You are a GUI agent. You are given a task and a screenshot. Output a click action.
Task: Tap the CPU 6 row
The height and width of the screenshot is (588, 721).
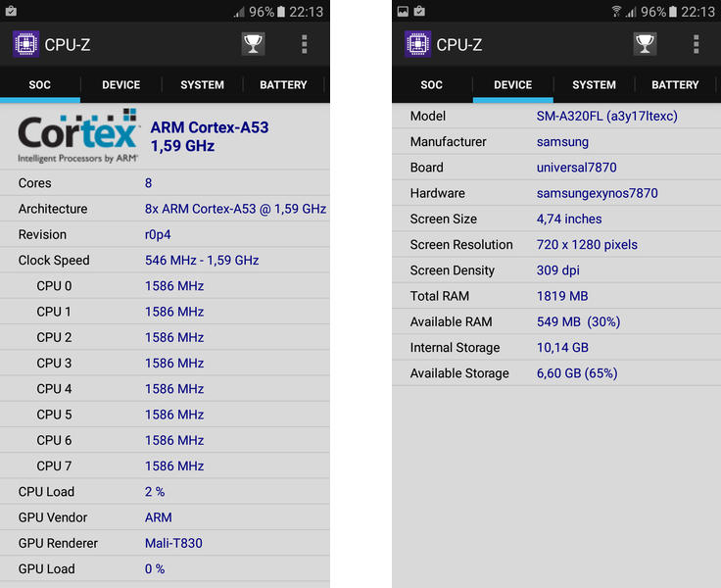165,441
